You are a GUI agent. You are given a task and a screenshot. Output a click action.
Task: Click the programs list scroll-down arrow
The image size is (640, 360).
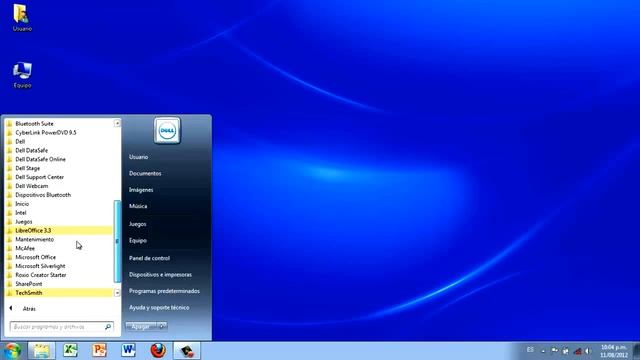tap(117, 293)
